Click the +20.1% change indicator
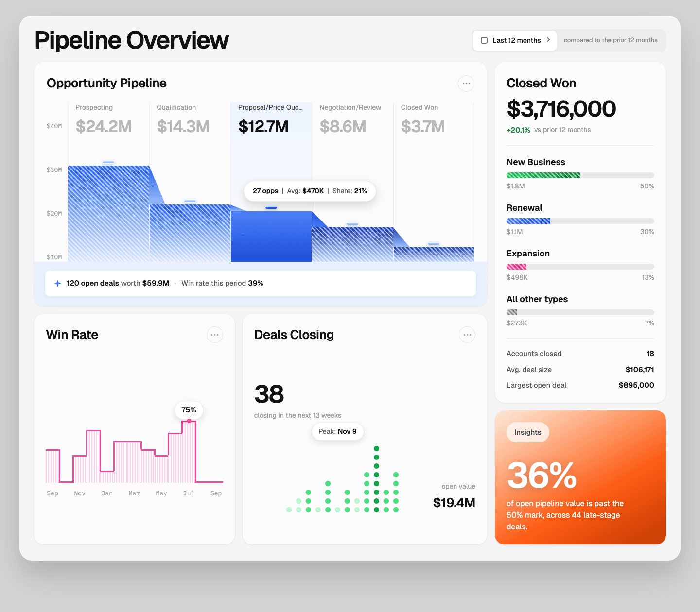The height and width of the screenshot is (612, 700). [x=518, y=130]
